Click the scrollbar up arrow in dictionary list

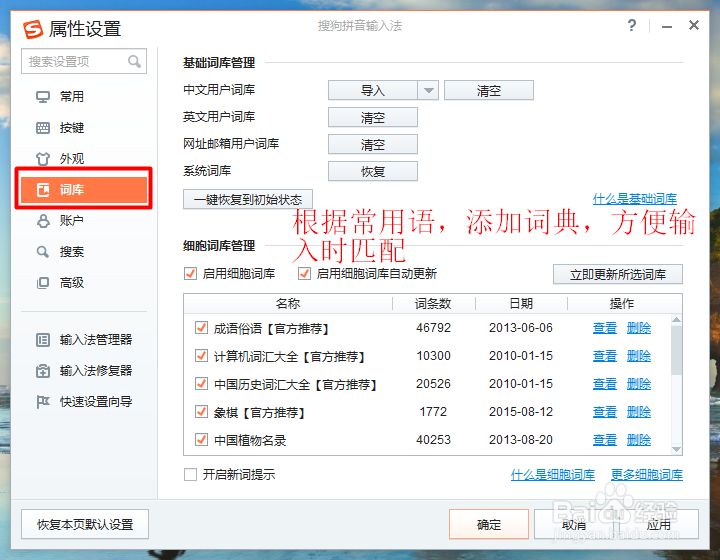coord(676,319)
